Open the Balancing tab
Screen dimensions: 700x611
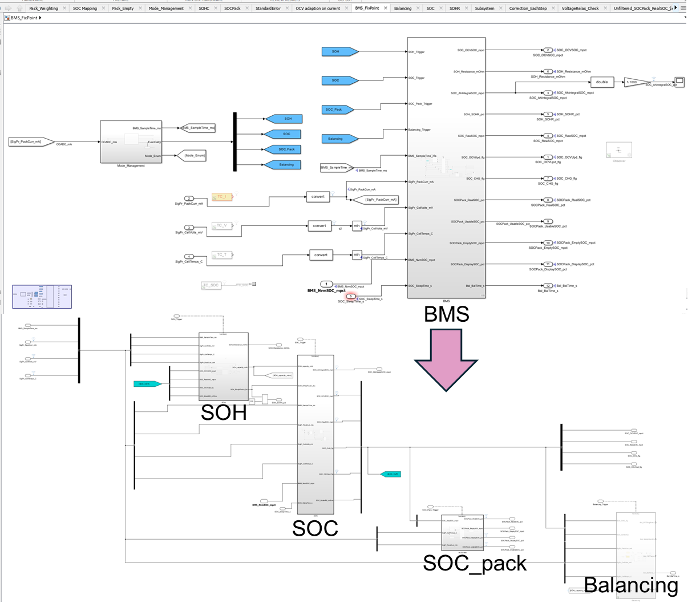click(402, 9)
